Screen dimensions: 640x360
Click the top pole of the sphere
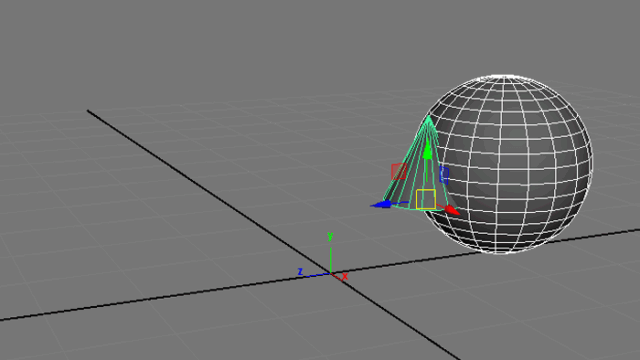click(x=503, y=76)
